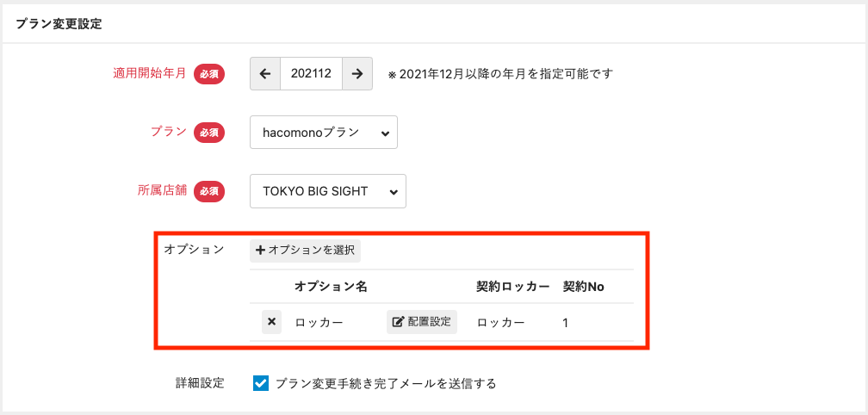Screen dimensions: 868x415
Task: Uncheck the プラン変更手続き完了メール checkbox
Action: pos(262,383)
